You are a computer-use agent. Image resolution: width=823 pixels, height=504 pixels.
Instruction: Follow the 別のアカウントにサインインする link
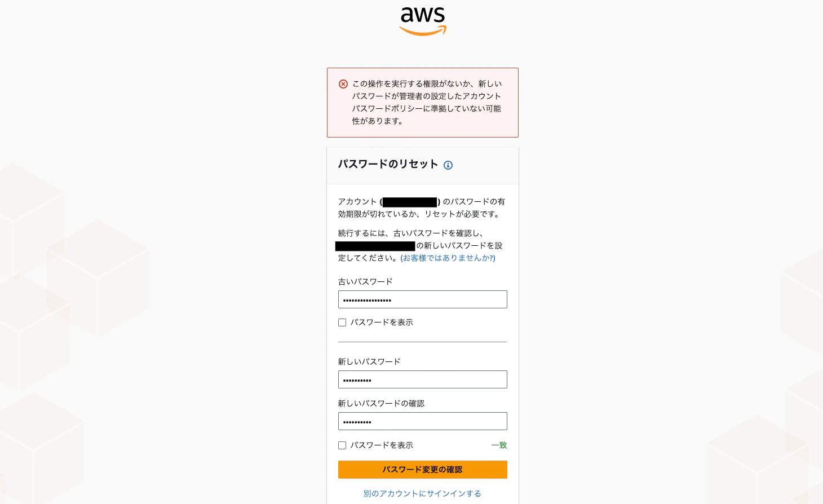(x=422, y=493)
